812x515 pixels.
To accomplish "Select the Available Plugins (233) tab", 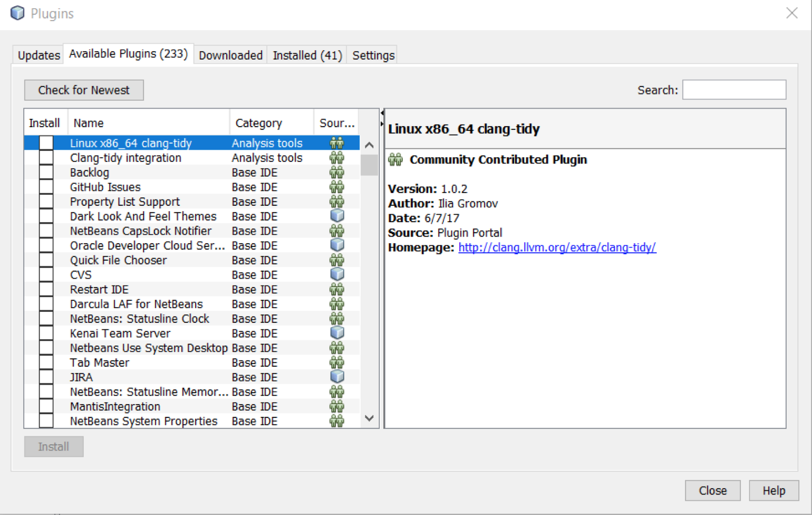I will [x=128, y=54].
